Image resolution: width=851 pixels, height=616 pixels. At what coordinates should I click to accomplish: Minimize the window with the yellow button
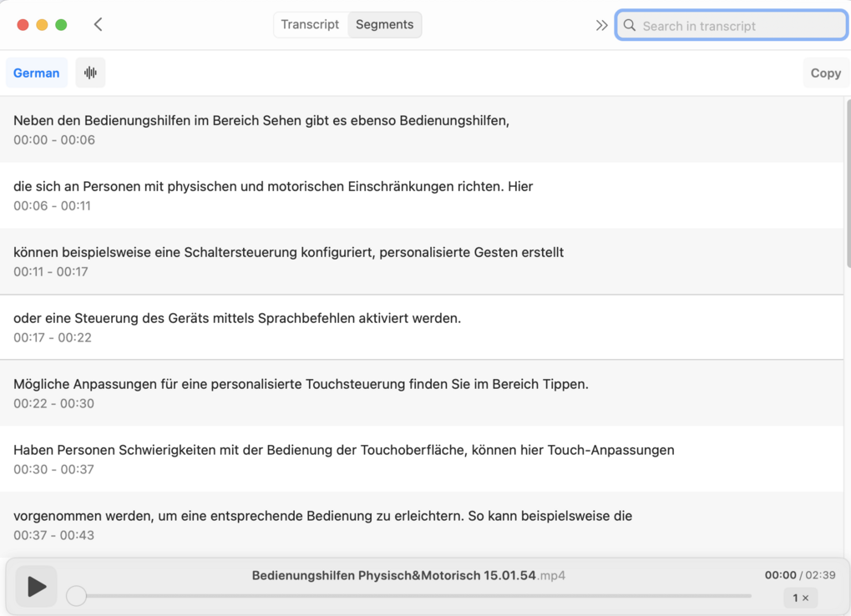42,25
